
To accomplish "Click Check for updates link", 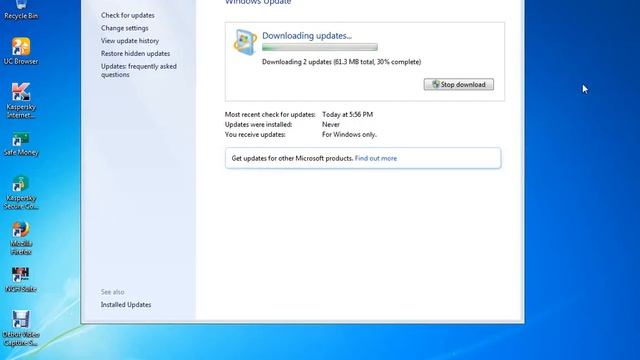I will click(128, 15).
